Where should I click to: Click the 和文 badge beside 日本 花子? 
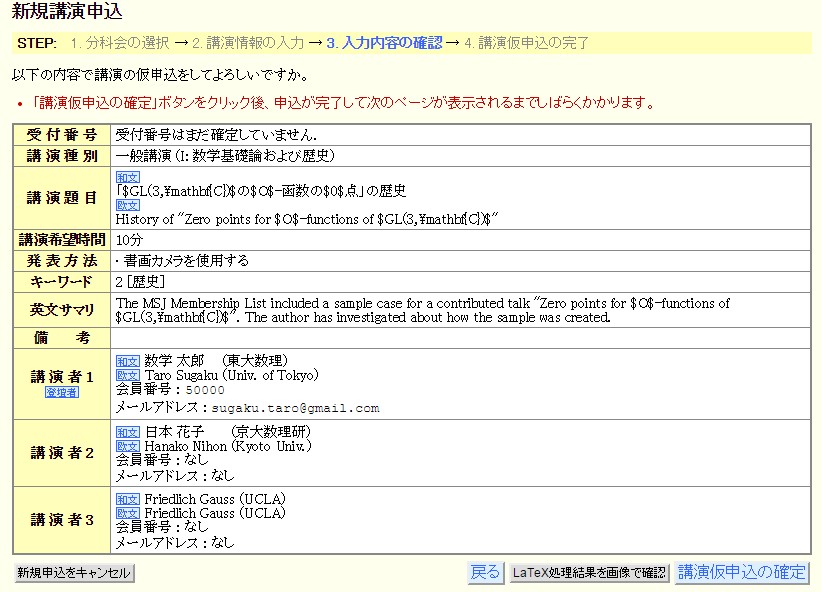128,432
